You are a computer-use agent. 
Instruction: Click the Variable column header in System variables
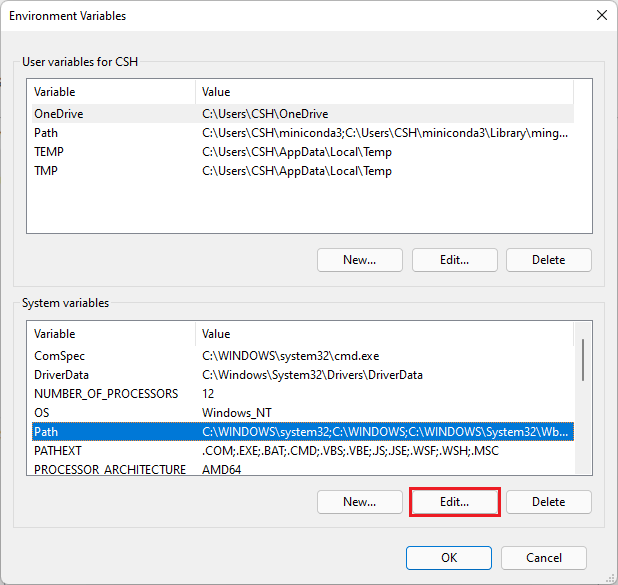[114, 334]
